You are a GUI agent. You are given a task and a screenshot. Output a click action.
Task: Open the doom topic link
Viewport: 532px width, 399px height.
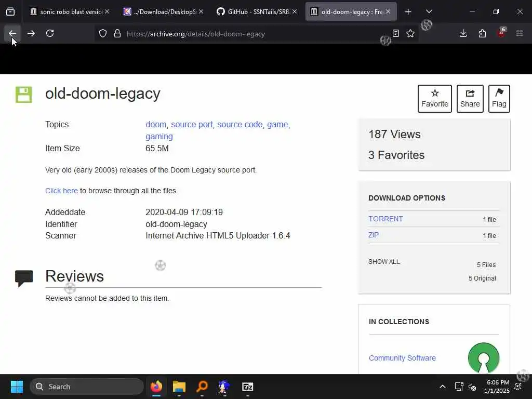156,125
